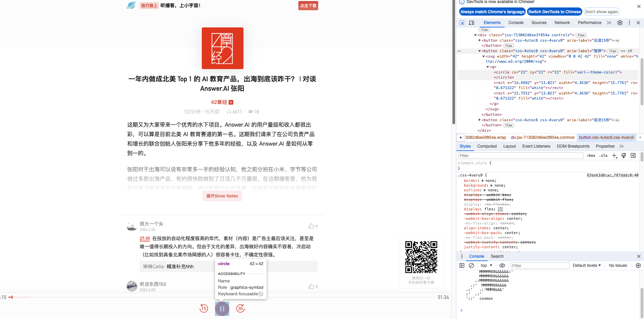Toggle the :hov element state panel
Screen dimensions: 644x319
click(x=591, y=156)
